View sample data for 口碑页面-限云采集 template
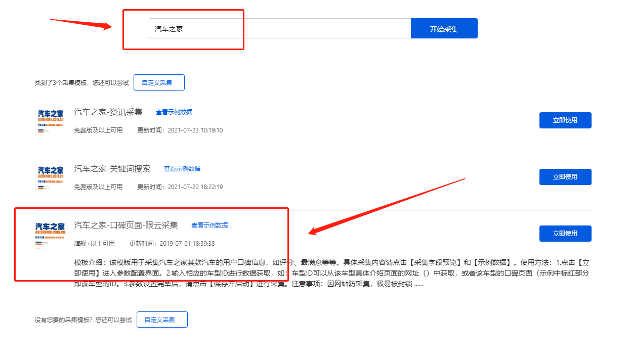This screenshot has width=629, height=364. tap(209, 225)
